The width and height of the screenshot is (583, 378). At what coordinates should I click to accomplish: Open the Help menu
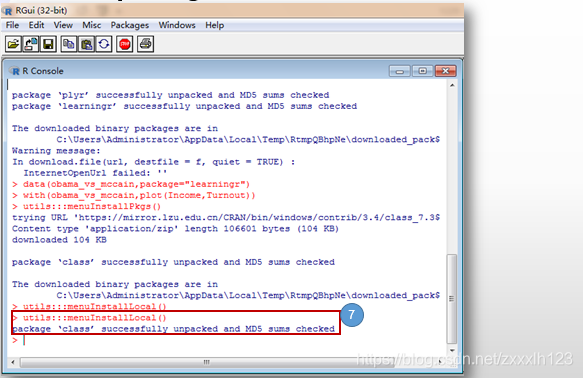[215, 25]
